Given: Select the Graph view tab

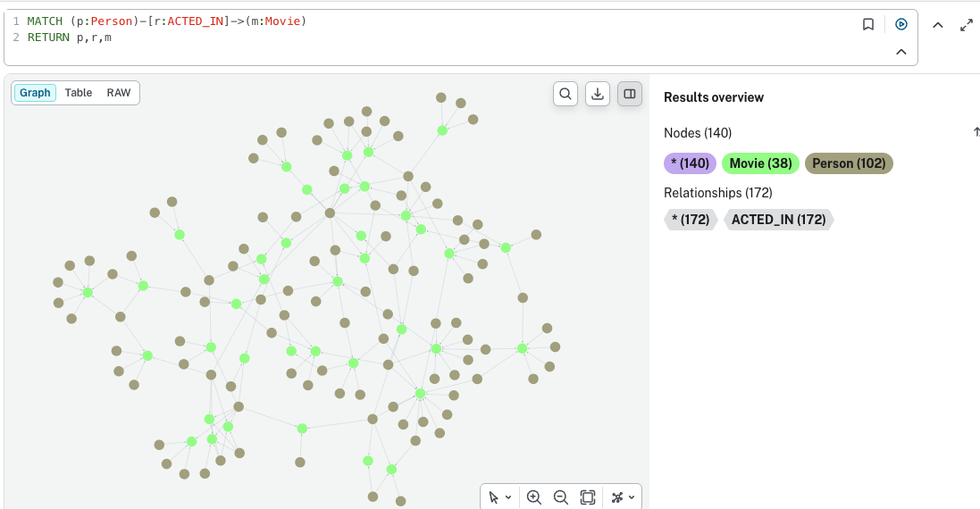Looking at the screenshot, I should click(x=35, y=93).
